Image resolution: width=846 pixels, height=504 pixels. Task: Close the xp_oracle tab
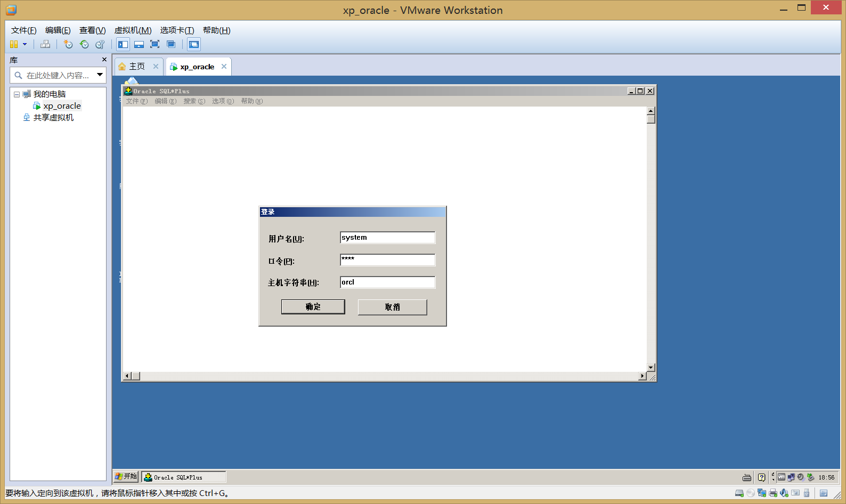coord(224,67)
